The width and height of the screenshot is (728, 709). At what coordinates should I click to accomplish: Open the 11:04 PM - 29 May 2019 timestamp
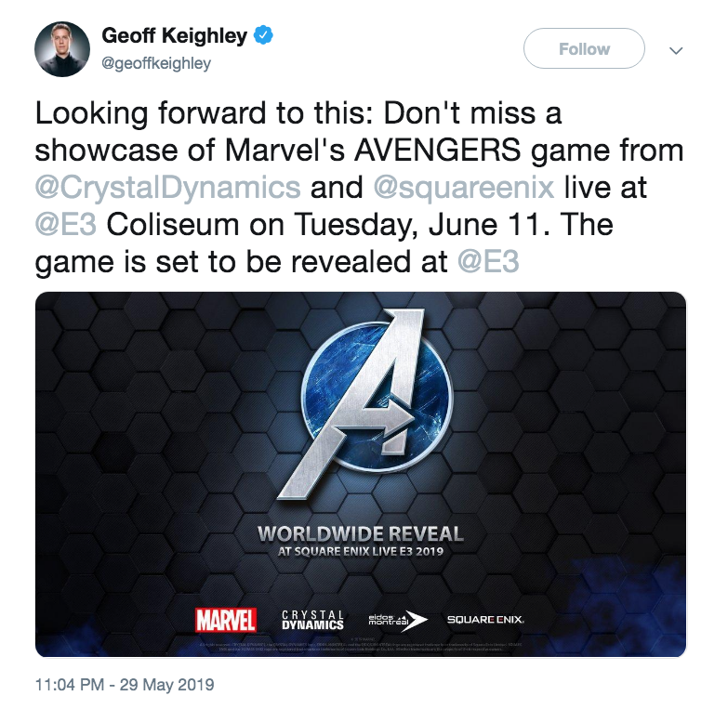pyautogui.click(x=125, y=685)
